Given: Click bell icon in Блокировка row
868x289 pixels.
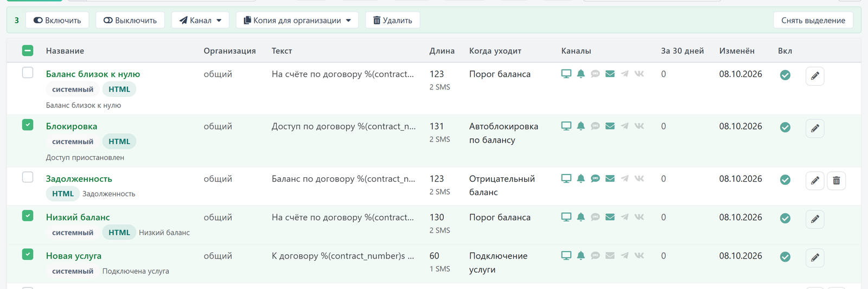Looking at the screenshot, I should (x=580, y=126).
